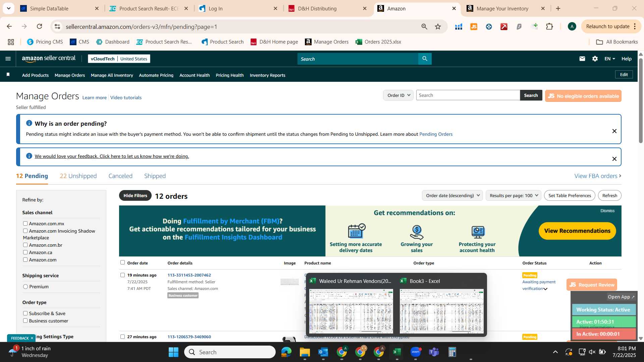Click the Hide Filters button
Image resolution: width=644 pixels, height=362 pixels.
135,195
